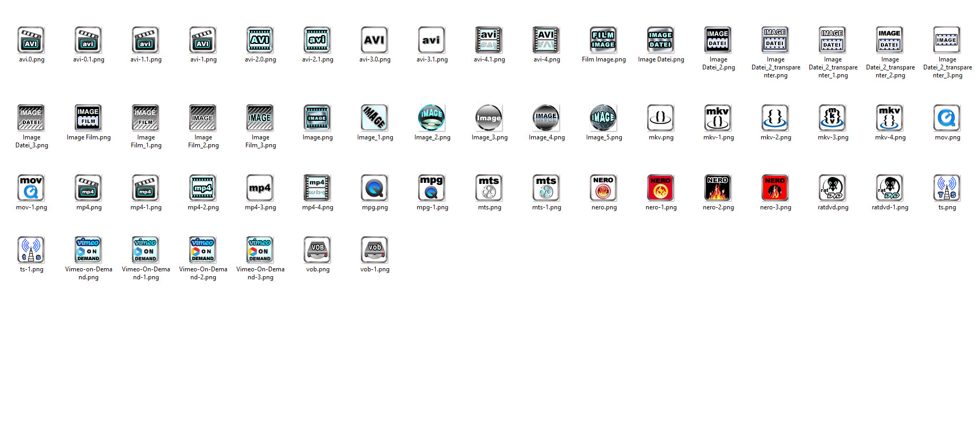
Task: Select the mpg.png QuickTime icon
Action: pos(375,188)
